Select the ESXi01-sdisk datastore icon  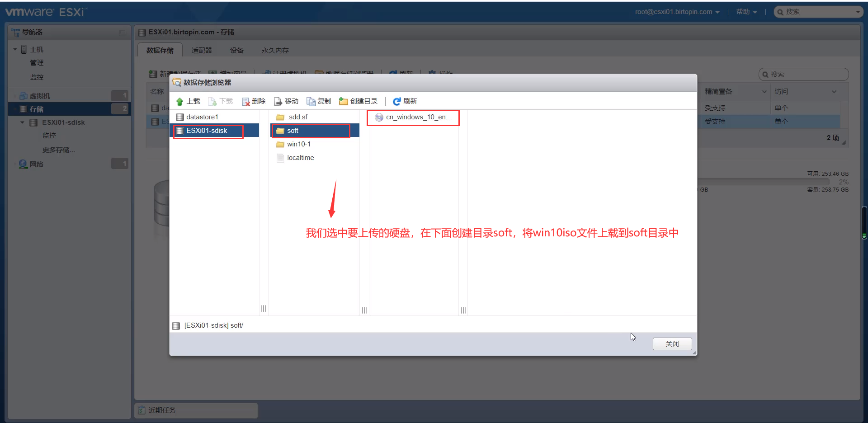[x=180, y=131]
